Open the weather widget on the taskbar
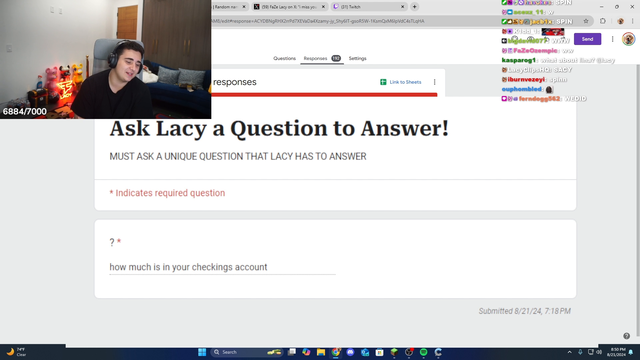 16,352
